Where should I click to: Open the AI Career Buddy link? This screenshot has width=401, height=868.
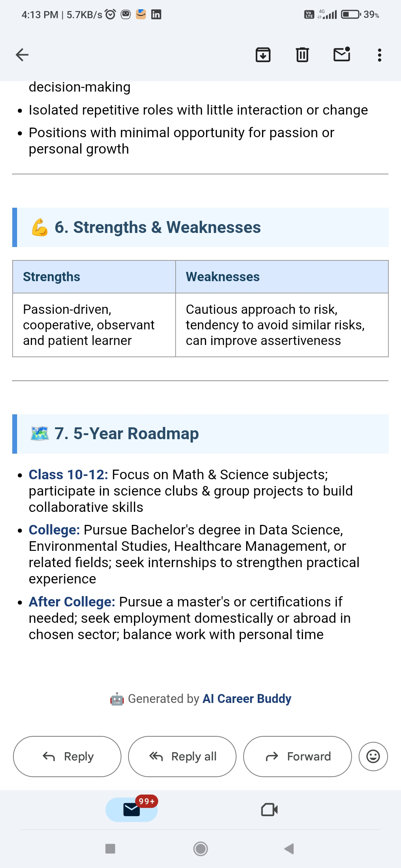point(247,699)
